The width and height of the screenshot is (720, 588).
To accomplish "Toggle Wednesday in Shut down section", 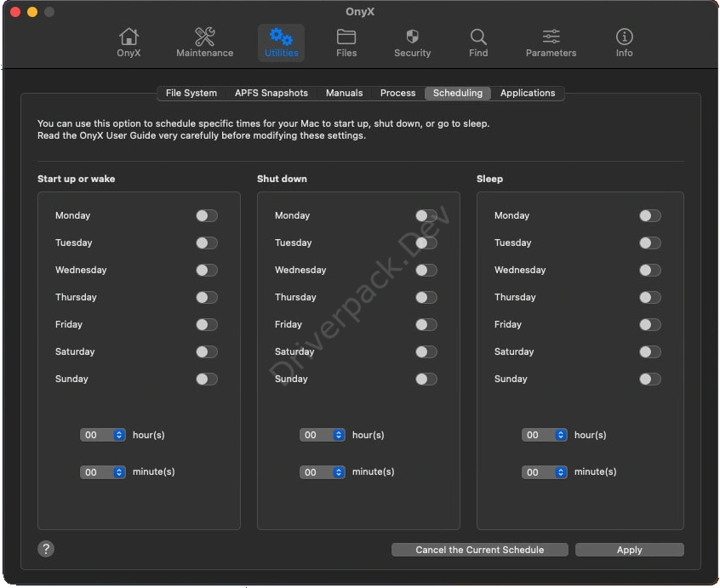I will 426,270.
